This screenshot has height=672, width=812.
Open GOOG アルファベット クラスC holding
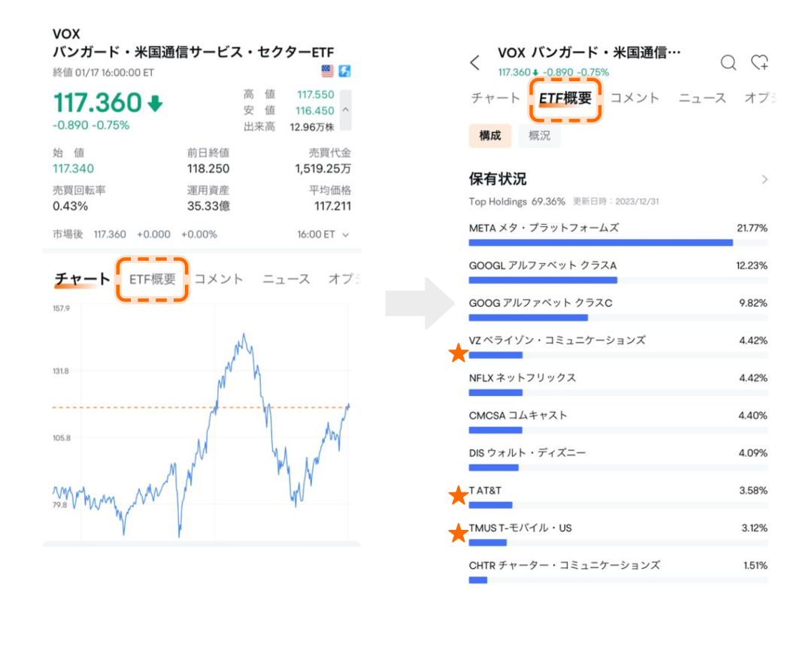pos(618,308)
